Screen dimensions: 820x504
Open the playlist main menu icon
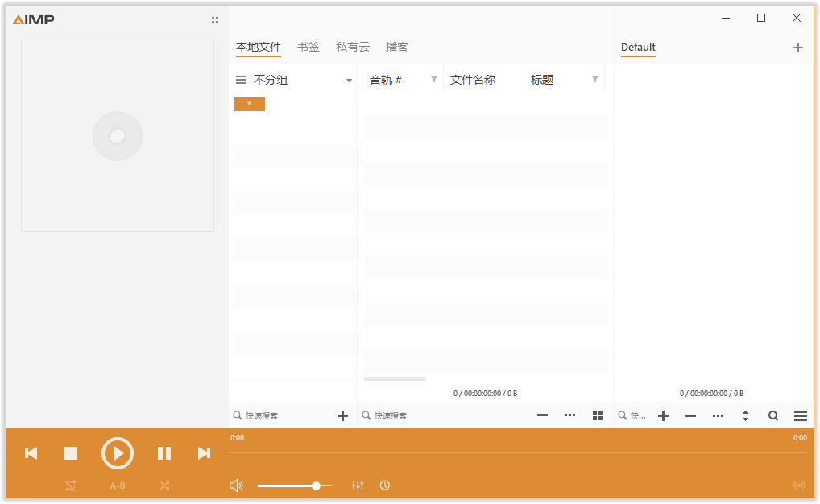(x=800, y=415)
